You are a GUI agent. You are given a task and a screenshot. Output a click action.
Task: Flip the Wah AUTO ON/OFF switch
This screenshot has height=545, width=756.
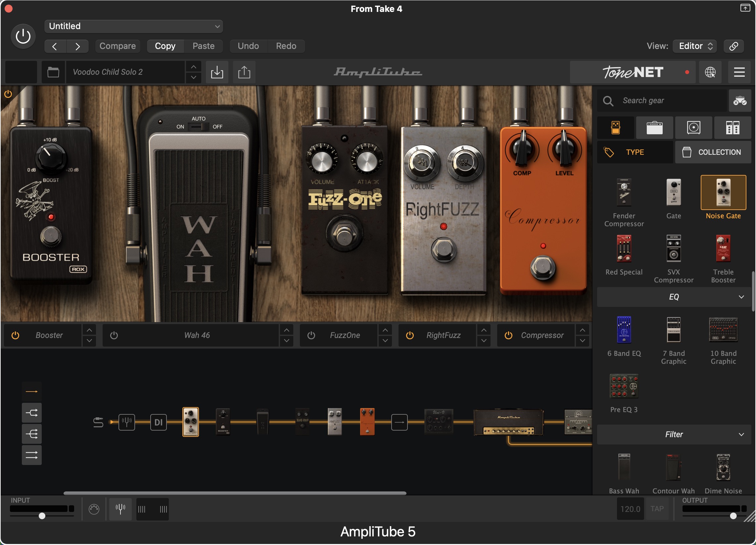pyautogui.click(x=198, y=127)
